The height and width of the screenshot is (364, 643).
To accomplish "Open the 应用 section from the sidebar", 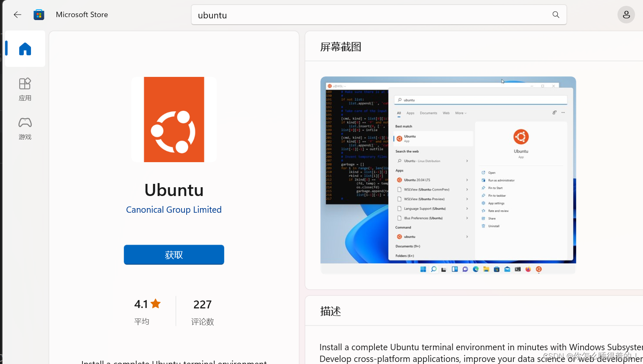I will [x=25, y=89].
